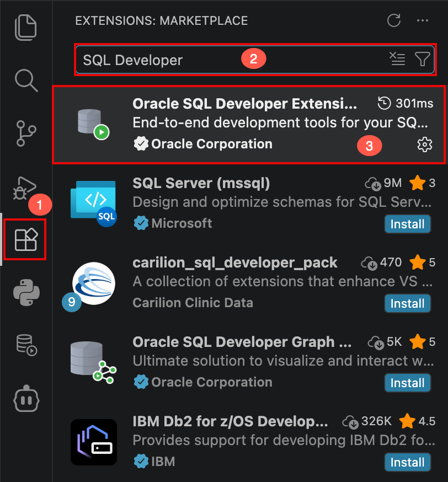Open the Search view in activity bar

pyautogui.click(x=26, y=80)
